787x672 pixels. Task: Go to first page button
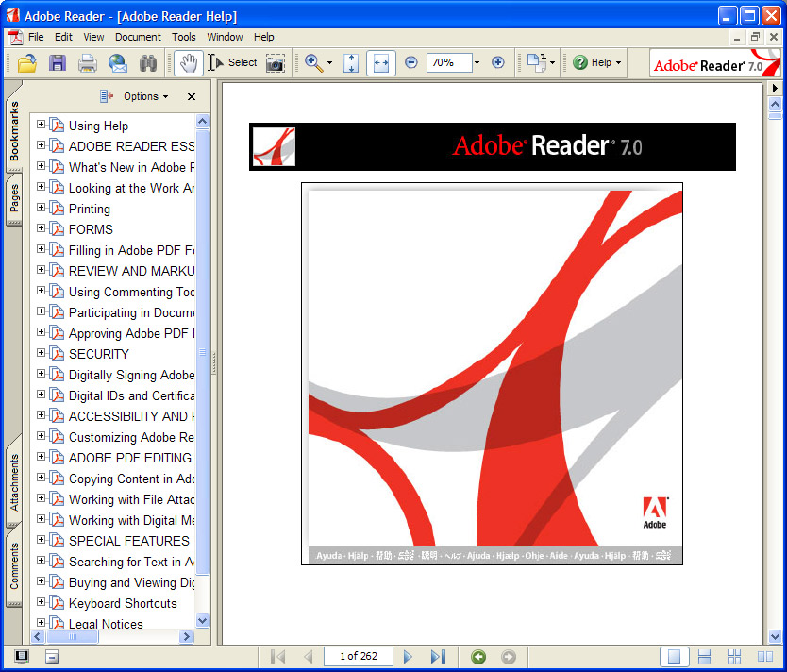tap(277, 657)
